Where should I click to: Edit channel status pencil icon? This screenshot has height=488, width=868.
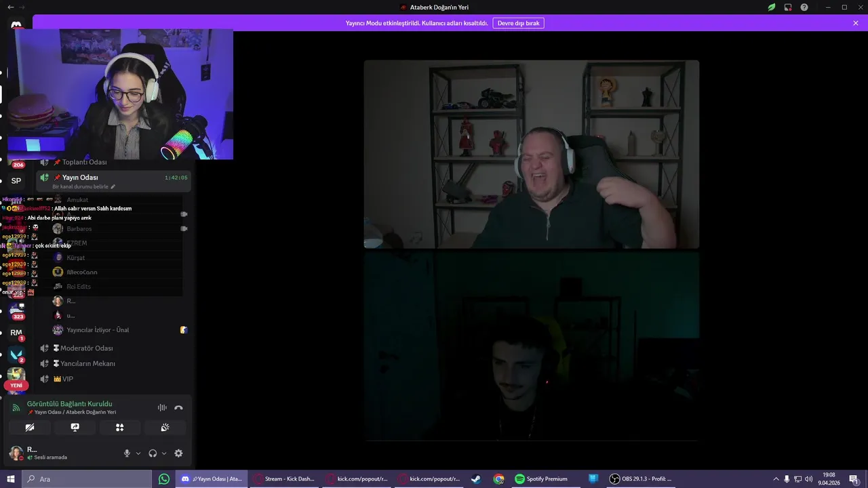113,186
